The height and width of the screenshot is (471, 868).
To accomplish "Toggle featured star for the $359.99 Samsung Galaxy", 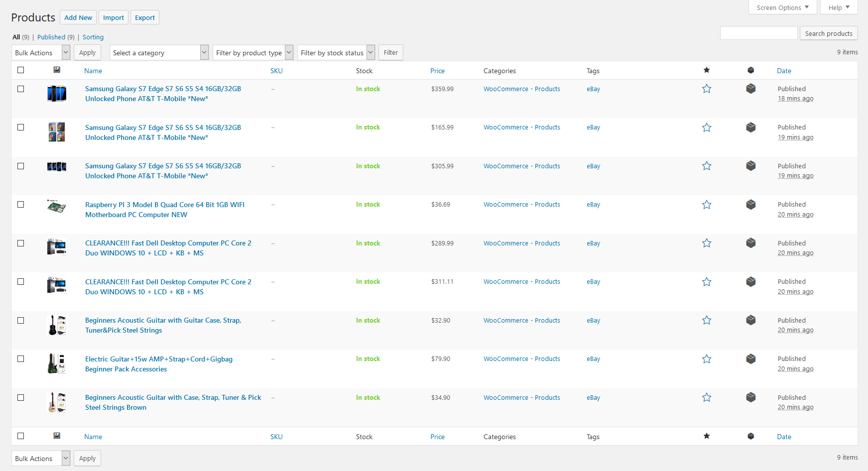I will (x=706, y=89).
